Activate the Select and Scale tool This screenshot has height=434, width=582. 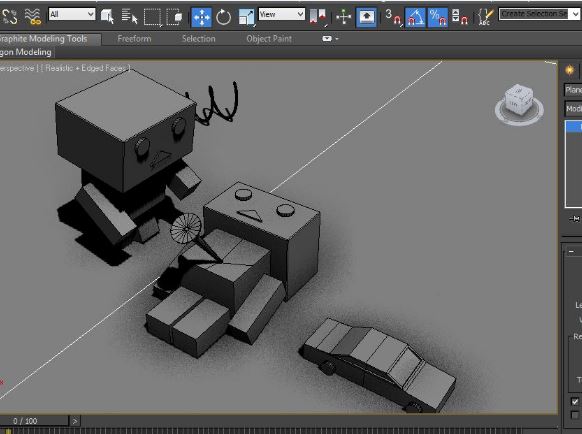246,17
